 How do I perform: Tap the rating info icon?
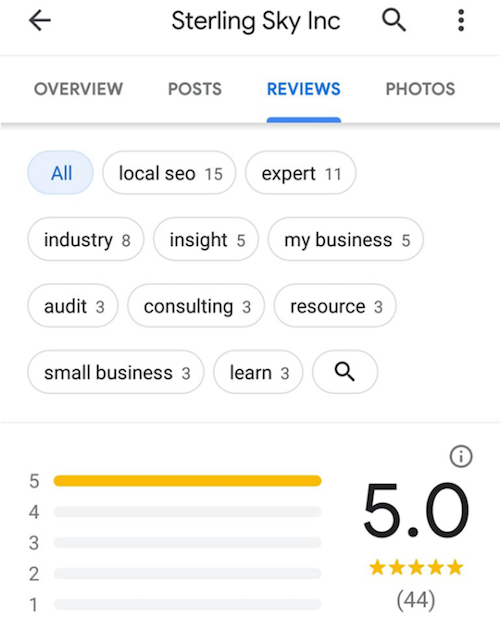tap(461, 456)
